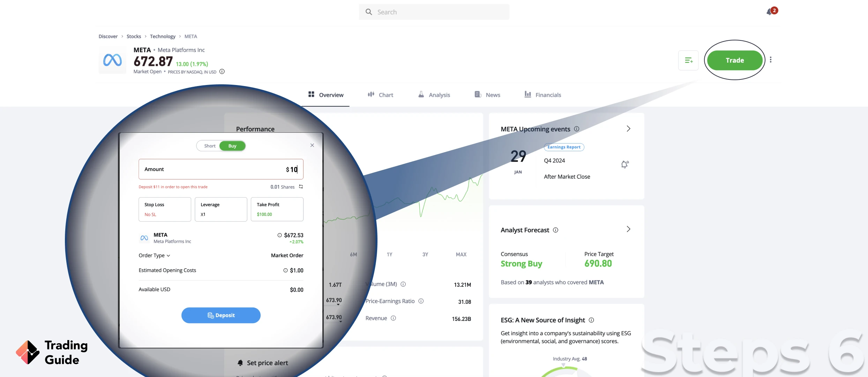Click the META breadcrumb item
Image resolution: width=868 pixels, height=377 pixels.
[191, 37]
